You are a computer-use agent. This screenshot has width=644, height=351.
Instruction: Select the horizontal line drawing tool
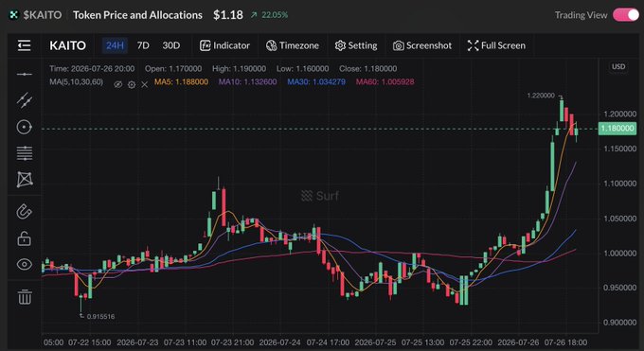point(25,75)
